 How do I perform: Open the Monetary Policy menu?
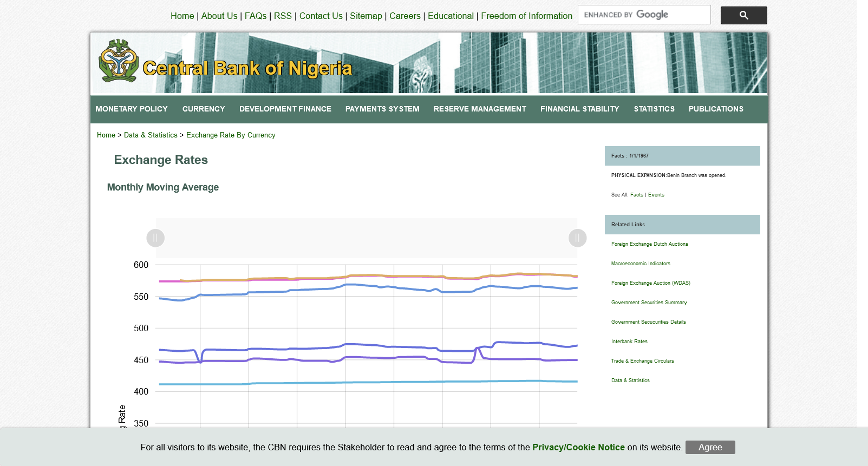[132, 109]
